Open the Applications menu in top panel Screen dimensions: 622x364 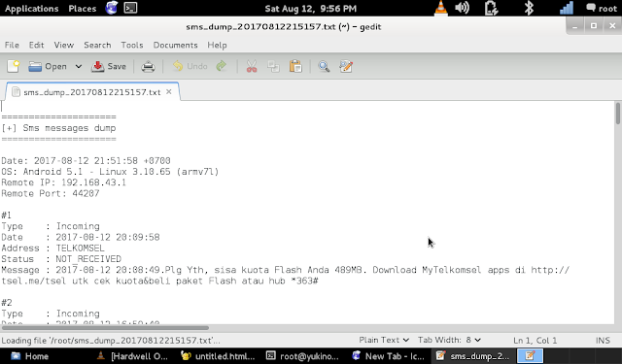(x=31, y=9)
